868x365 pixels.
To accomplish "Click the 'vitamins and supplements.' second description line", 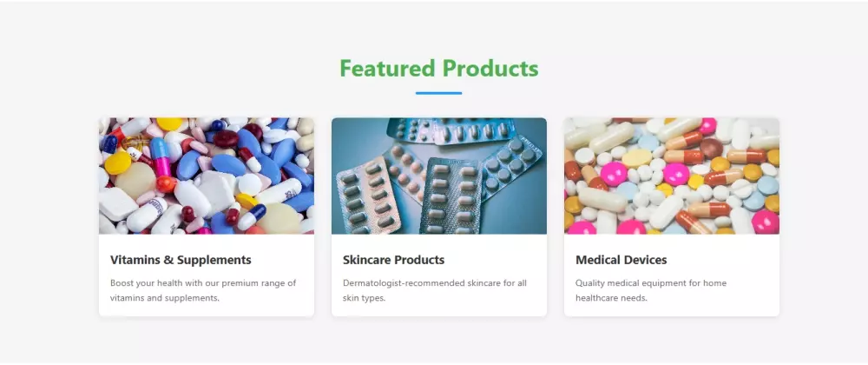I will pos(165,298).
